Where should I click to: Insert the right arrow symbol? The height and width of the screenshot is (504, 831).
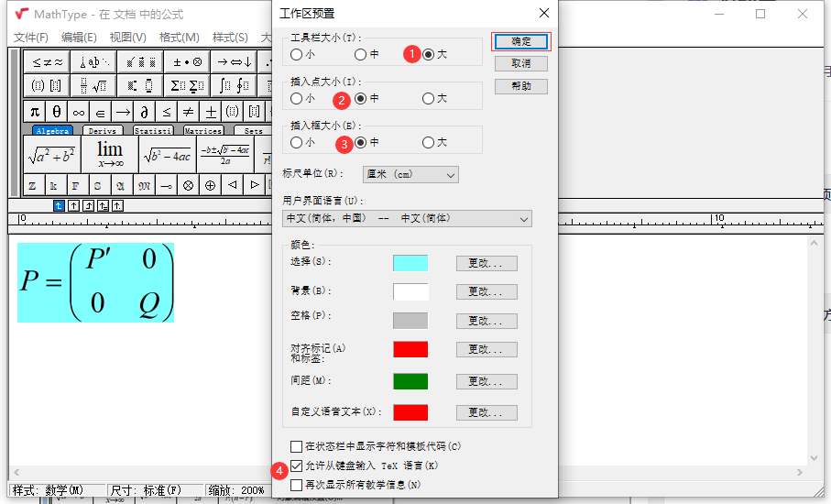pyautogui.click(x=123, y=112)
